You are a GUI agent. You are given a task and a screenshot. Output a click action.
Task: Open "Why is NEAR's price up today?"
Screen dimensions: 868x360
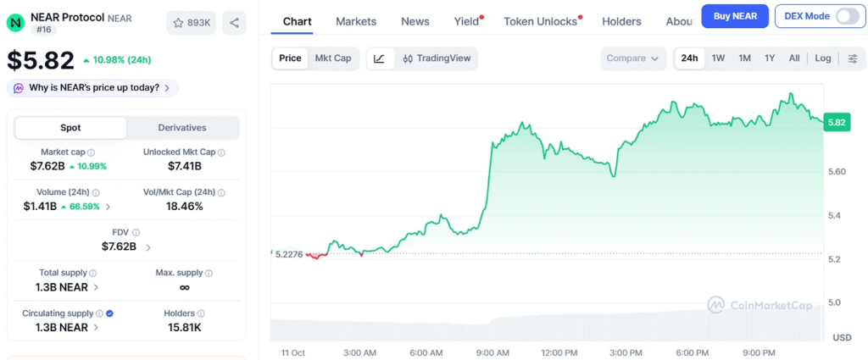92,87
